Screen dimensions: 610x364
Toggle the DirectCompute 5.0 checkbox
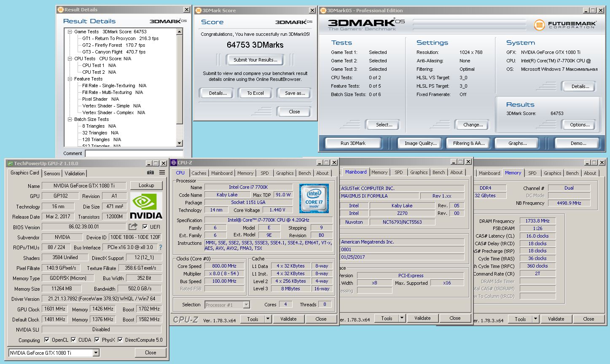coord(121,340)
